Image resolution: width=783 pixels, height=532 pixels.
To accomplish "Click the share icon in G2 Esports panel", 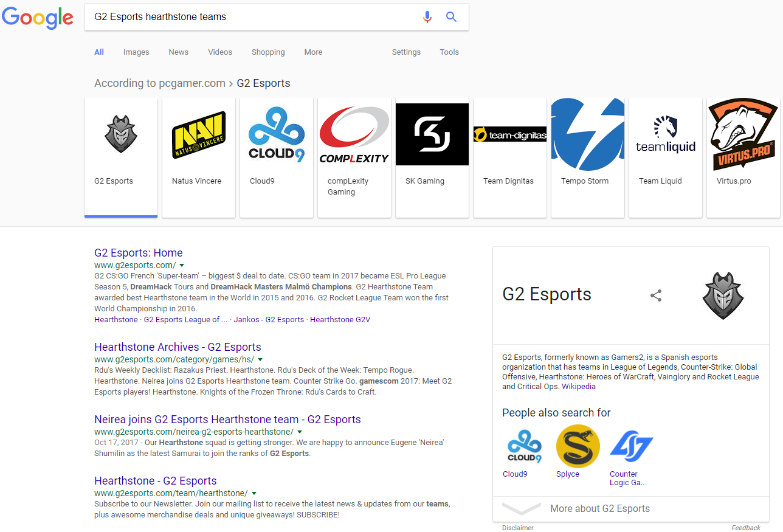I will pos(656,295).
